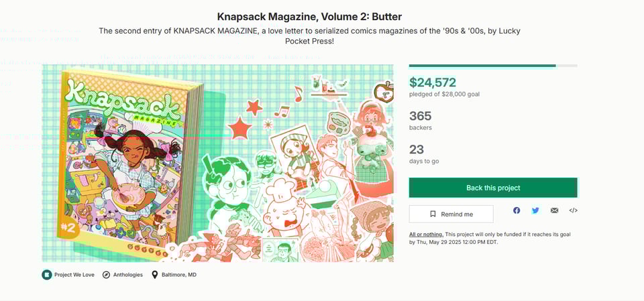This screenshot has height=301, width=644.
Task: Click the Project We Love label
Action: (74, 275)
